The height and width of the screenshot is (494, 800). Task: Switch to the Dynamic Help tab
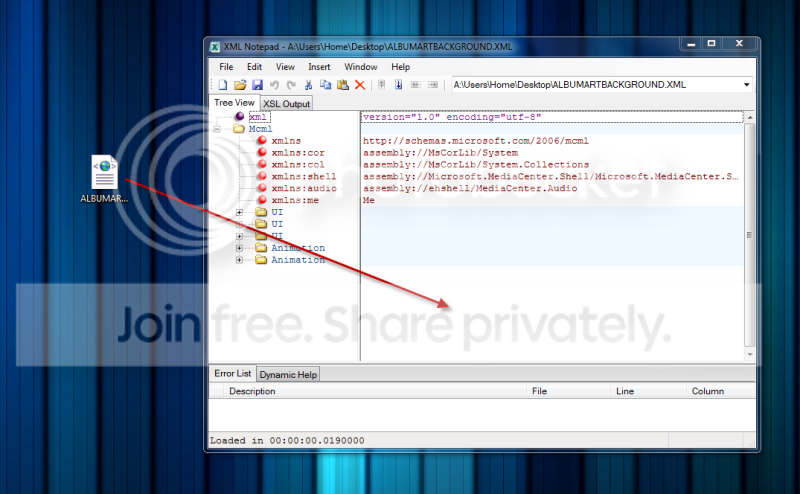coord(288,375)
